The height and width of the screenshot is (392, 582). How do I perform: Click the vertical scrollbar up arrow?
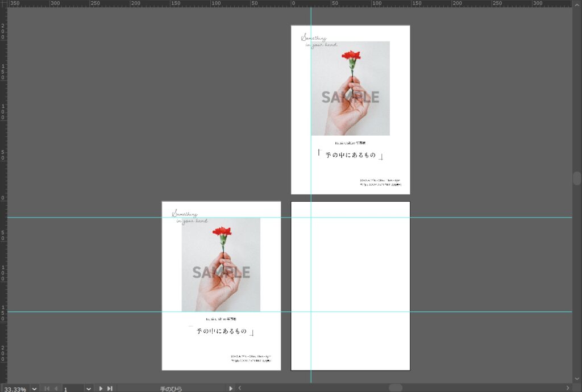tap(577, 3)
